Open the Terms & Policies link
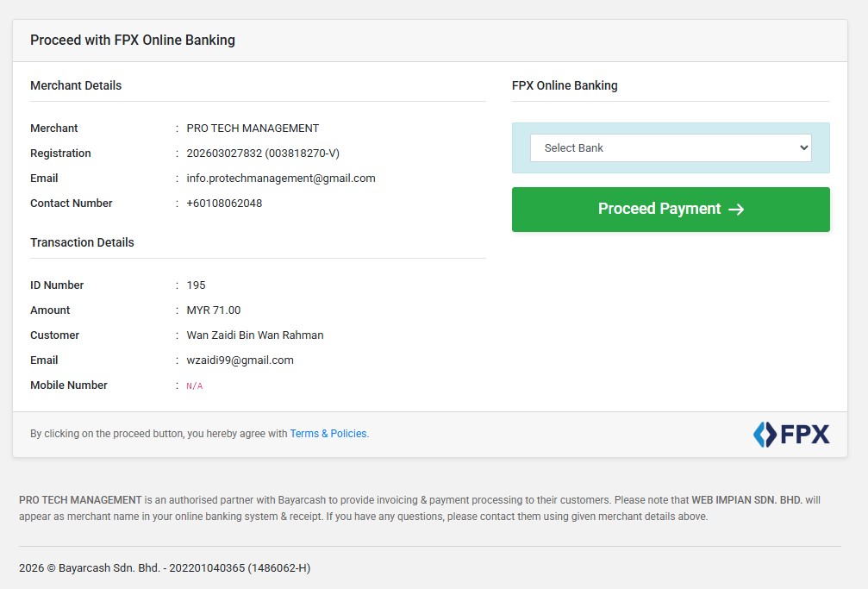The image size is (868, 589). point(328,433)
